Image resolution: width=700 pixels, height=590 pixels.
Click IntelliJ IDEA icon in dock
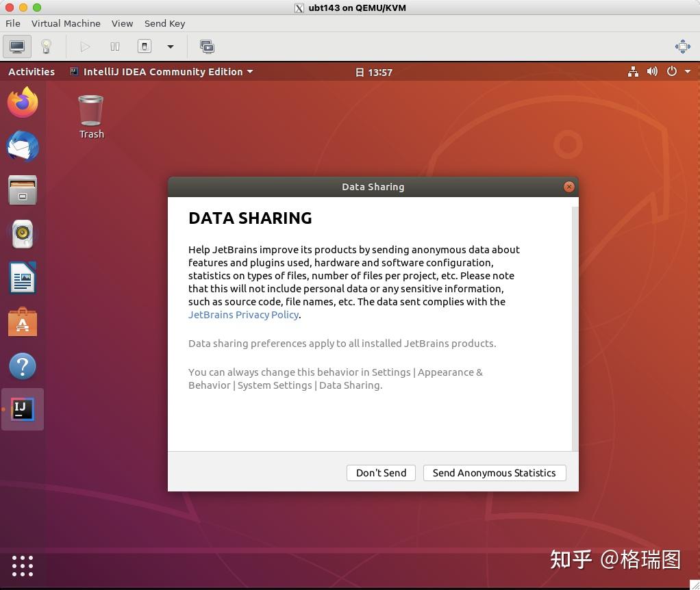(23, 409)
